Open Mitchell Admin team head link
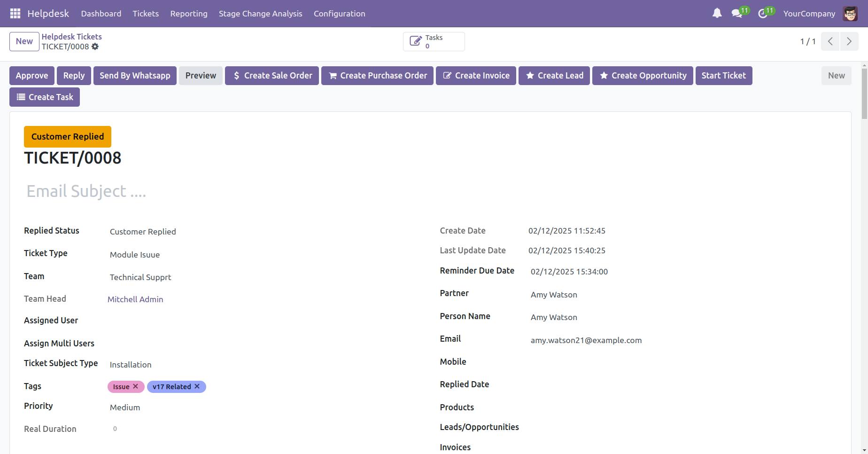868x454 pixels. coord(135,299)
